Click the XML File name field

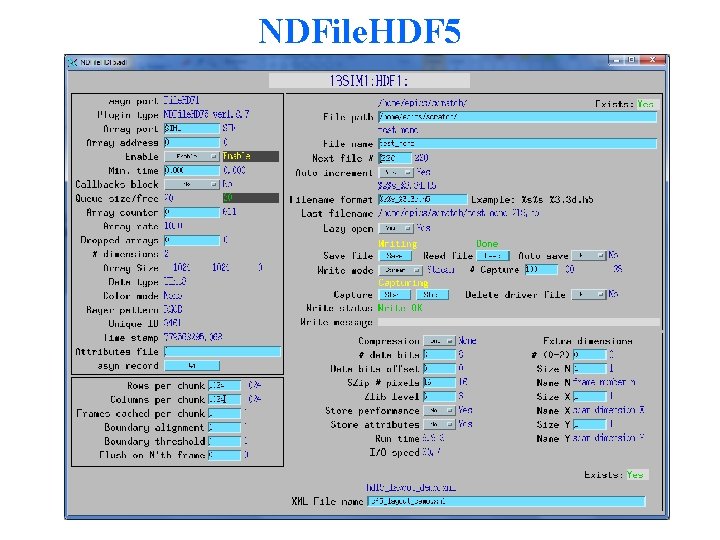tap(506, 501)
